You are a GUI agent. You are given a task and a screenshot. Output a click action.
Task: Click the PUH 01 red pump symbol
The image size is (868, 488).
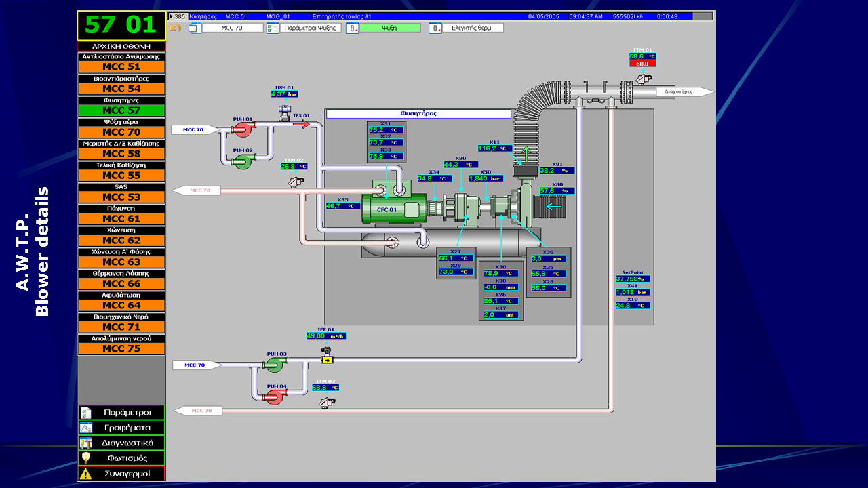point(243,128)
